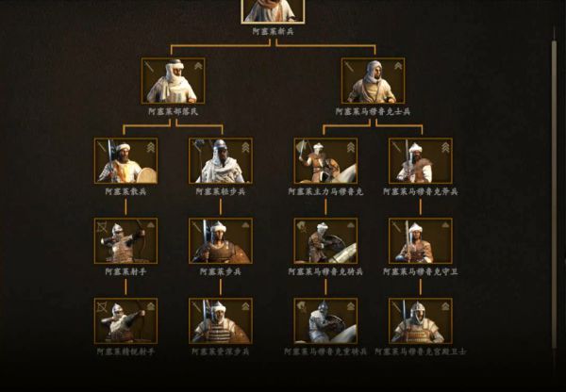566x392 pixels.
Task: Click horse icon on 阿塞莱马穆鲁克重骑兵 card
Action: pyautogui.click(x=302, y=306)
